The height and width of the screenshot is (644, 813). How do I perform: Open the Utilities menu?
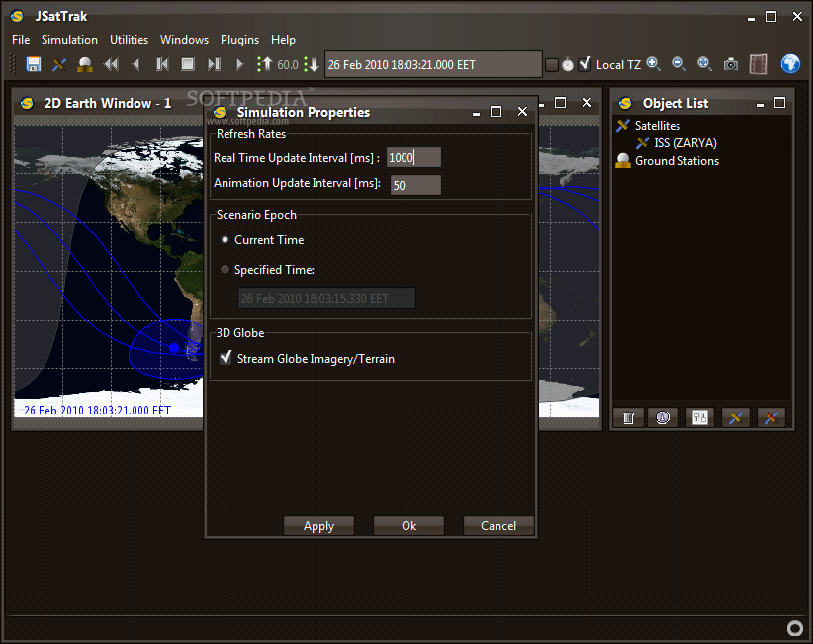click(129, 40)
